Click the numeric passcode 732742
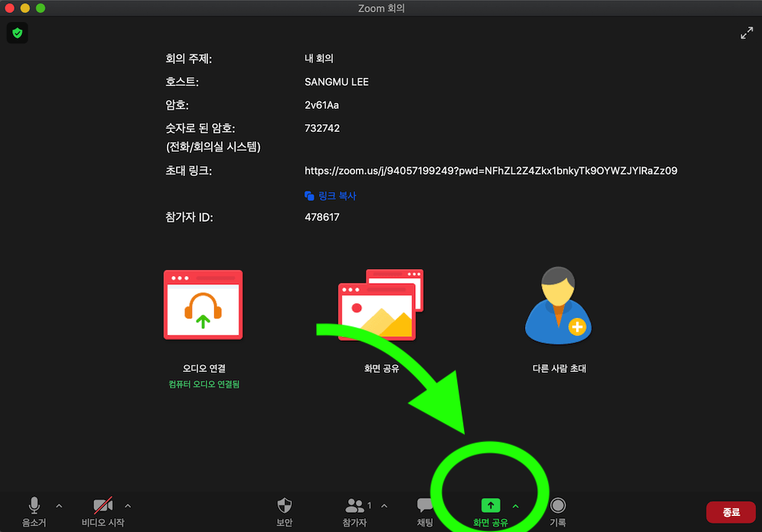The width and height of the screenshot is (762, 532). coord(322,128)
